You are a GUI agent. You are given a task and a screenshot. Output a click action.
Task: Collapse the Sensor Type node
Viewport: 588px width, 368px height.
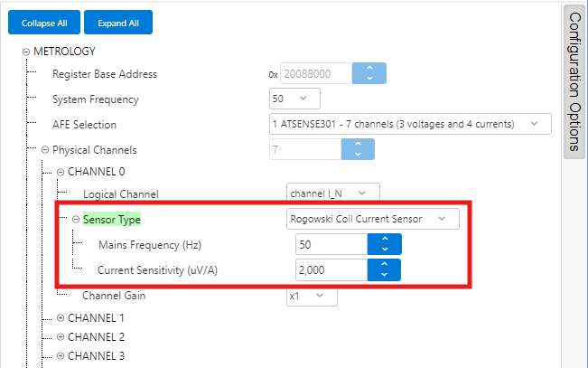pyautogui.click(x=76, y=219)
